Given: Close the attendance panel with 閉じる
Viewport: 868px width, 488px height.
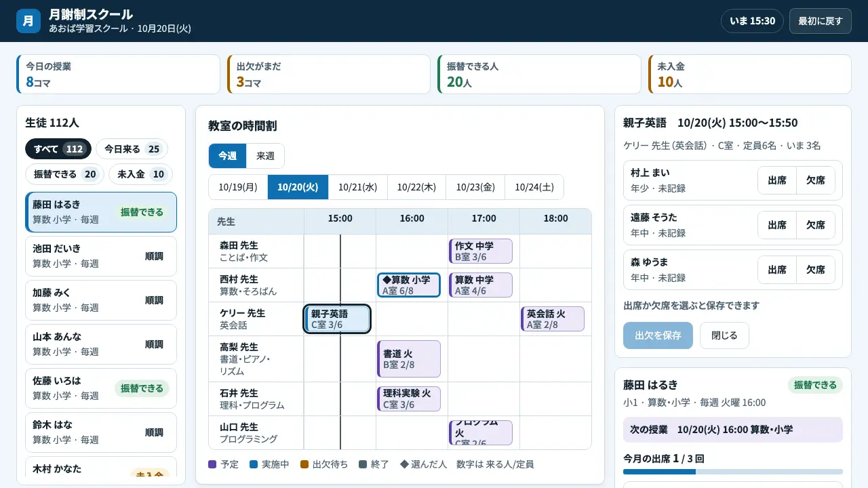Looking at the screenshot, I should pos(724,335).
